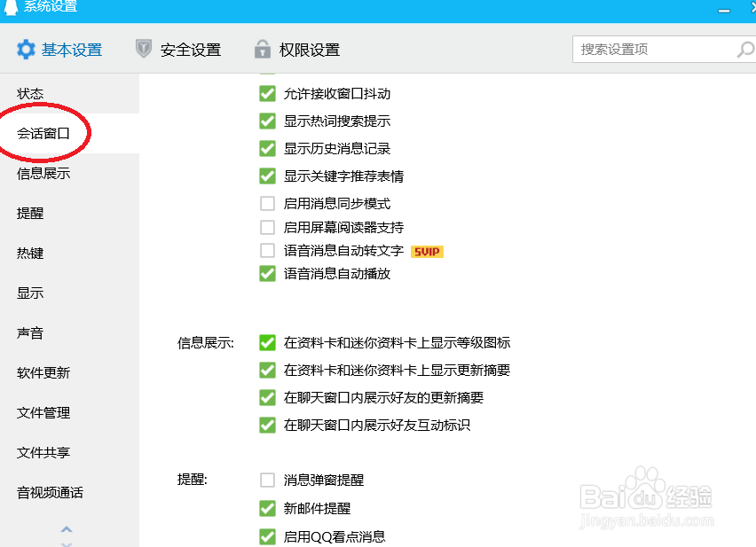This screenshot has height=547, width=756.
Task: Click the app logo in the title bar
Action: point(11,6)
